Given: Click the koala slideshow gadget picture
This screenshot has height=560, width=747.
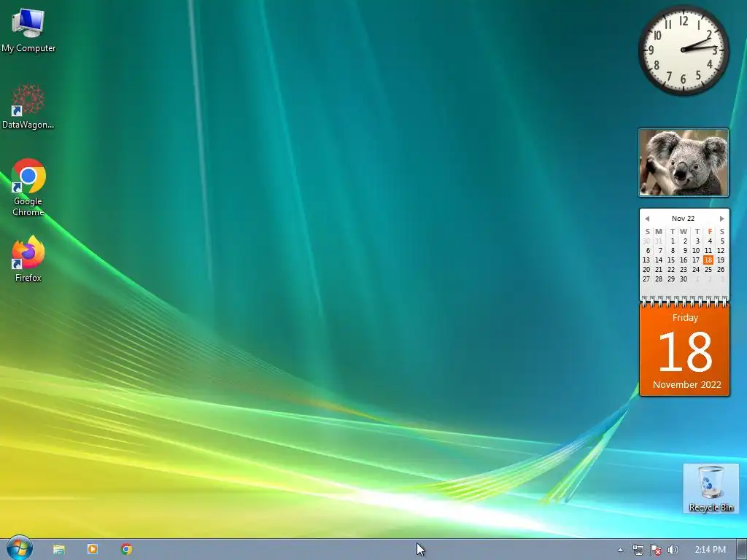Looking at the screenshot, I should point(684,163).
